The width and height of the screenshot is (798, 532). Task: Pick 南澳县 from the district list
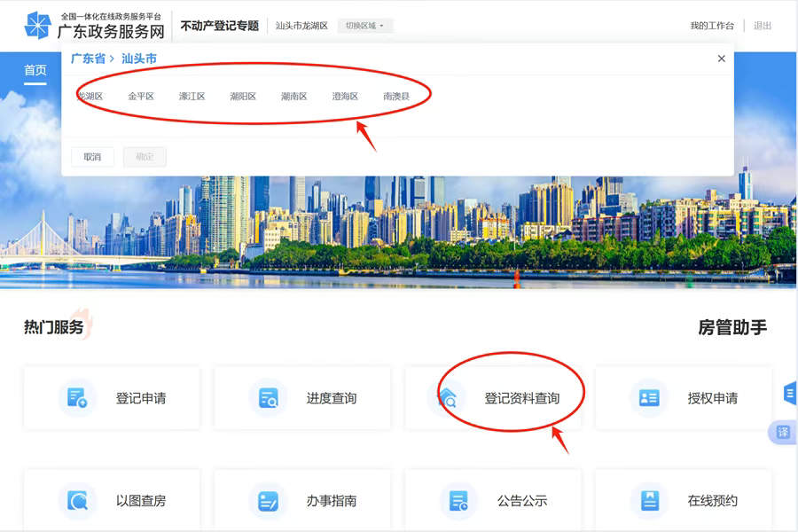[396, 96]
